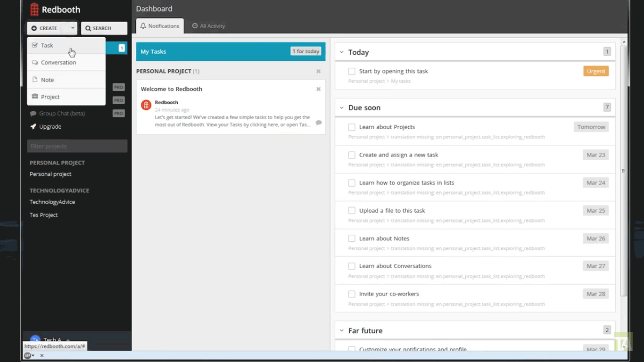Image resolution: width=644 pixels, height=362 pixels.
Task: Click the PRO badge beside Group Chat
Action: 119,114
